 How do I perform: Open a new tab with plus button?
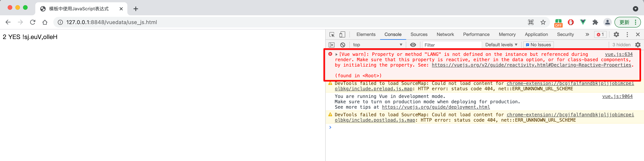coord(136,9)
